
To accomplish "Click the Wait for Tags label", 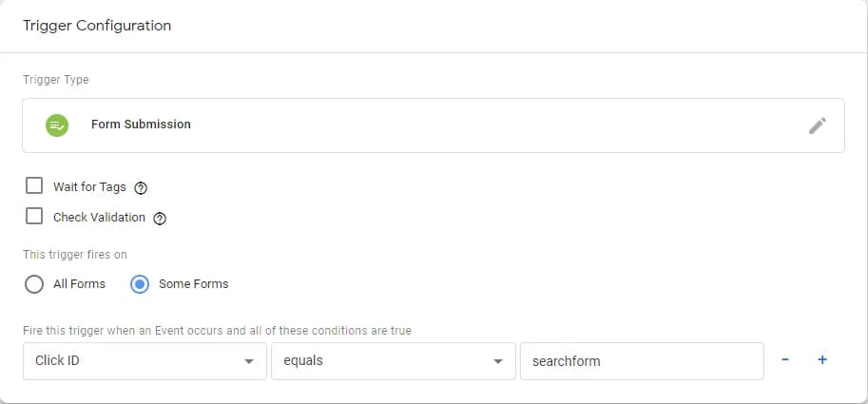I will (89, 186).
